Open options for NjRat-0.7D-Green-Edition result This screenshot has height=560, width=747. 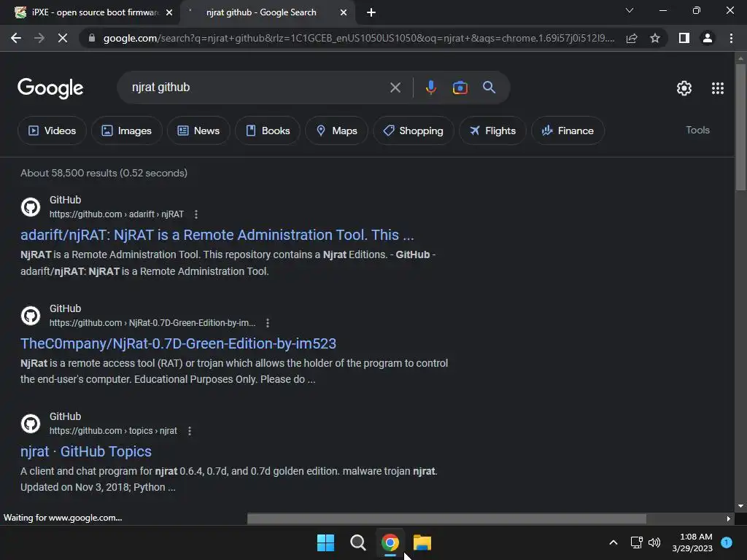268,323
